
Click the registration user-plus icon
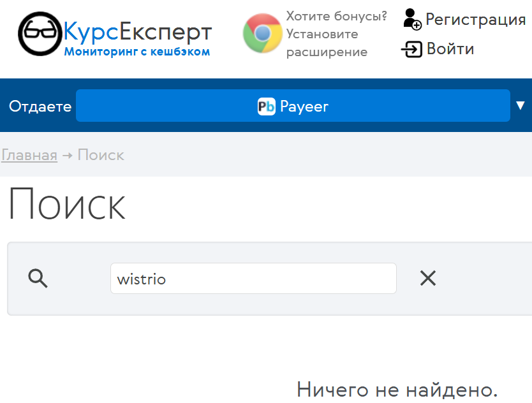(412, 19)
